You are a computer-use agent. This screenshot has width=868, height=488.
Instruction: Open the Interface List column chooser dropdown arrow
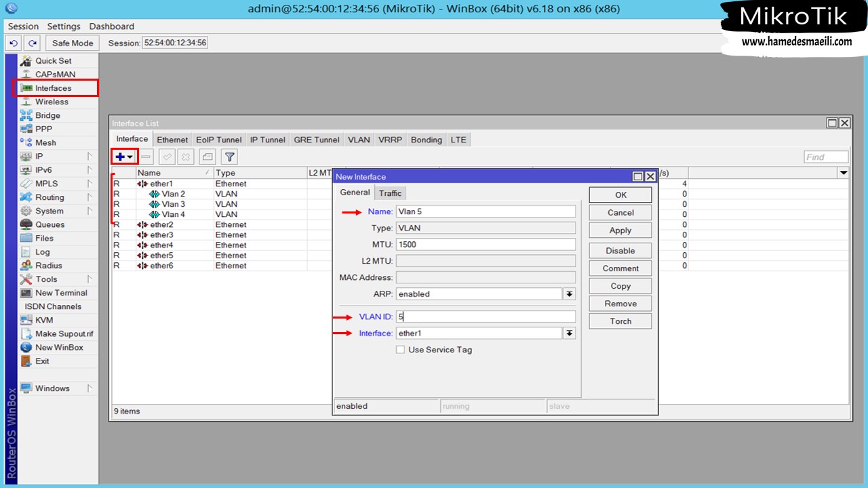843,173
